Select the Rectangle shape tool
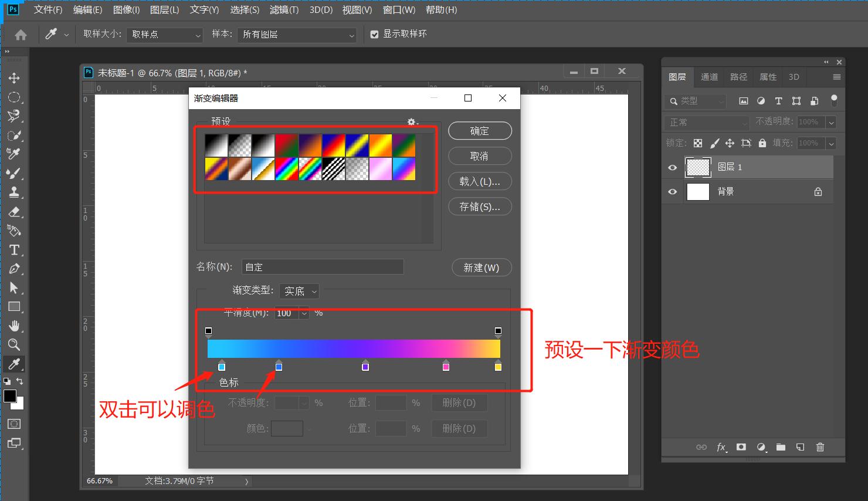 (x=14, y=307)
